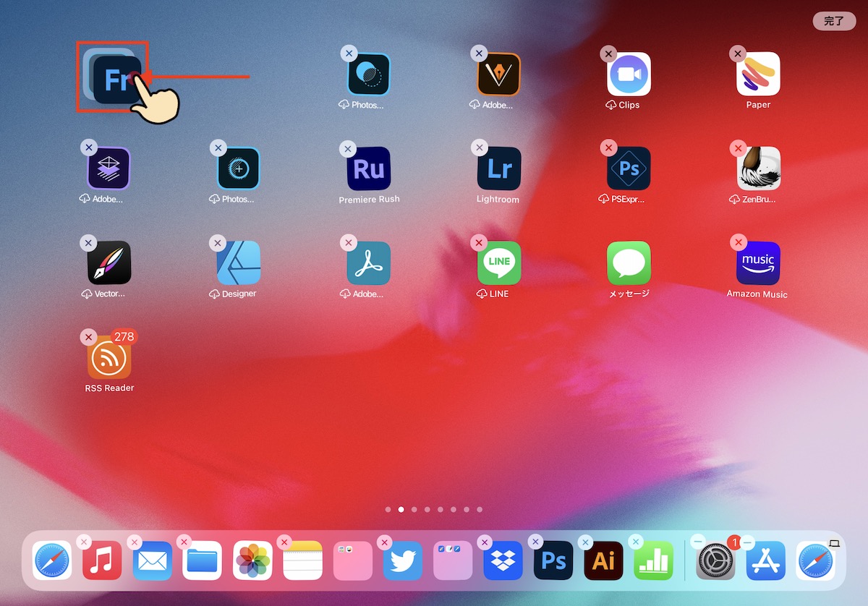868x606 pixels.
Task: Open Music in the dock
Action: pyautogui.click(x=102, y=560)
